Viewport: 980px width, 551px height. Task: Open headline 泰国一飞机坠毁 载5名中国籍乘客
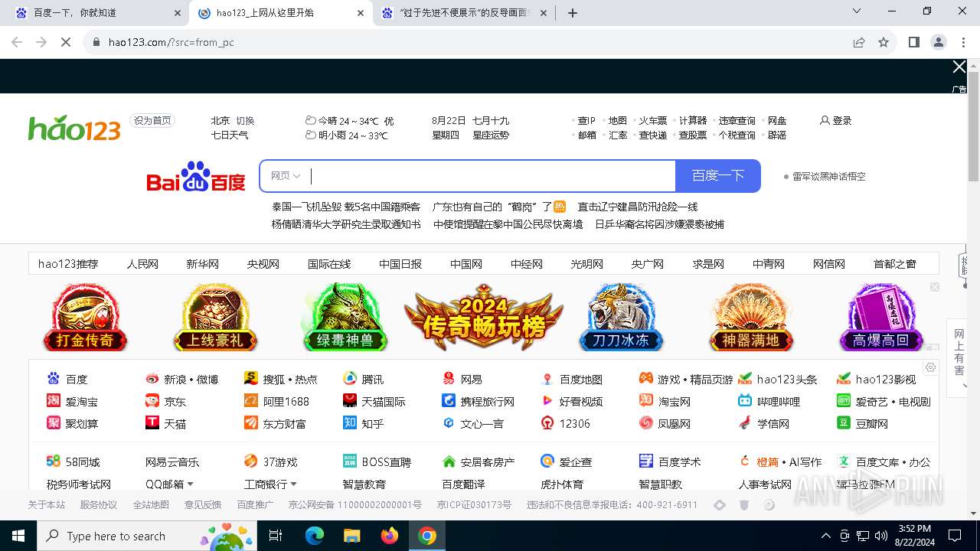coord(346,207)
